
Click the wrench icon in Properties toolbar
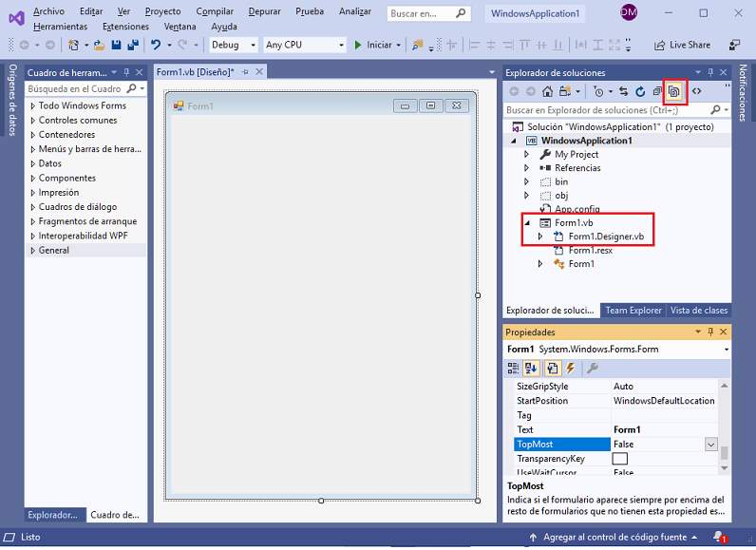(593, 369)
